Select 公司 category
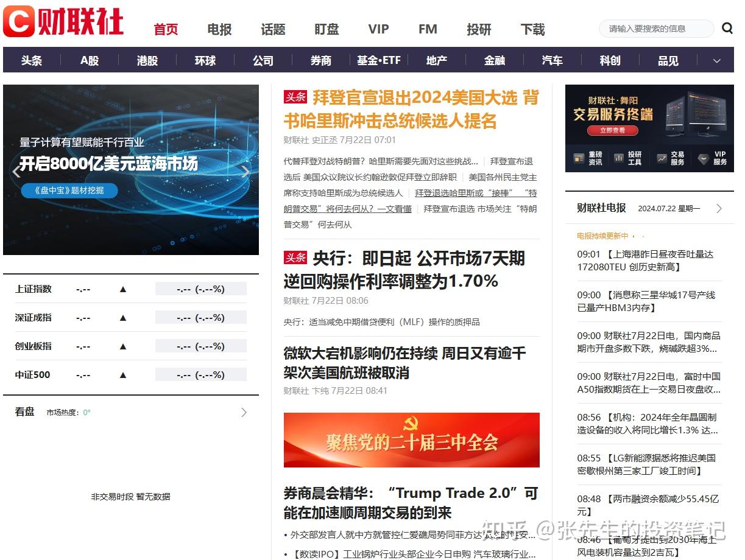The image size is (745, 560). point(263,60)
